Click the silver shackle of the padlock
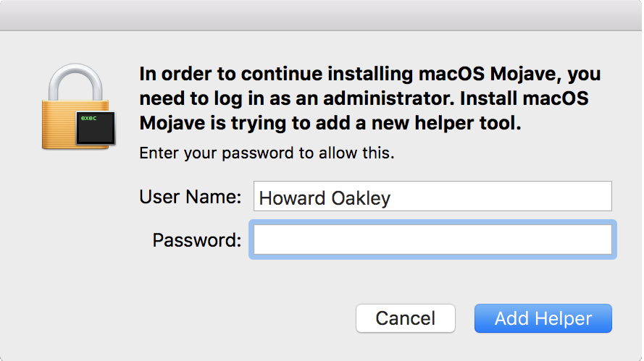Screen dimensions: 644x361 pyautogui.click(x=72, y=81)
